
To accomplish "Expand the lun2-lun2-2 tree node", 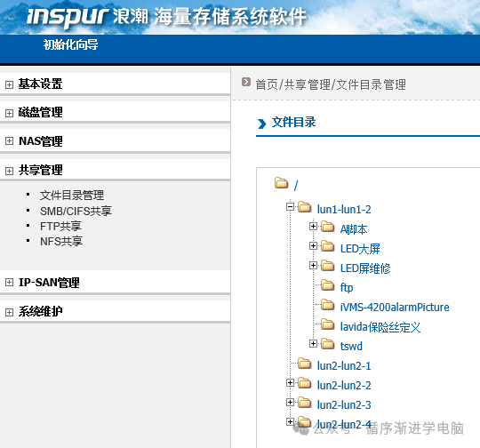I will click(x=290, y=383).
